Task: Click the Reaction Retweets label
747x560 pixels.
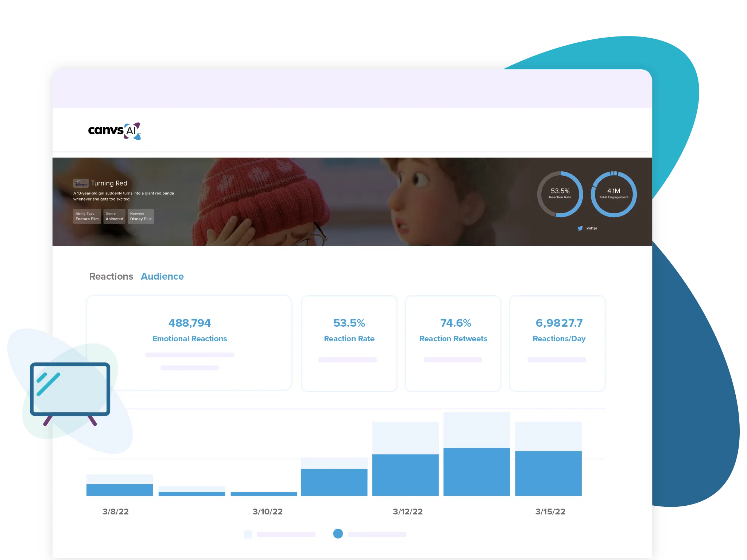Action: (453, 339)
